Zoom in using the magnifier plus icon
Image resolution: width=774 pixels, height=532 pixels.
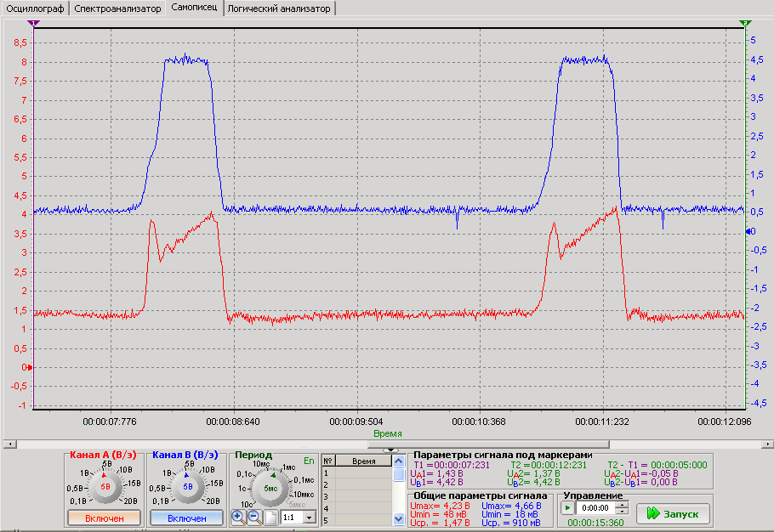coord(238,518)
